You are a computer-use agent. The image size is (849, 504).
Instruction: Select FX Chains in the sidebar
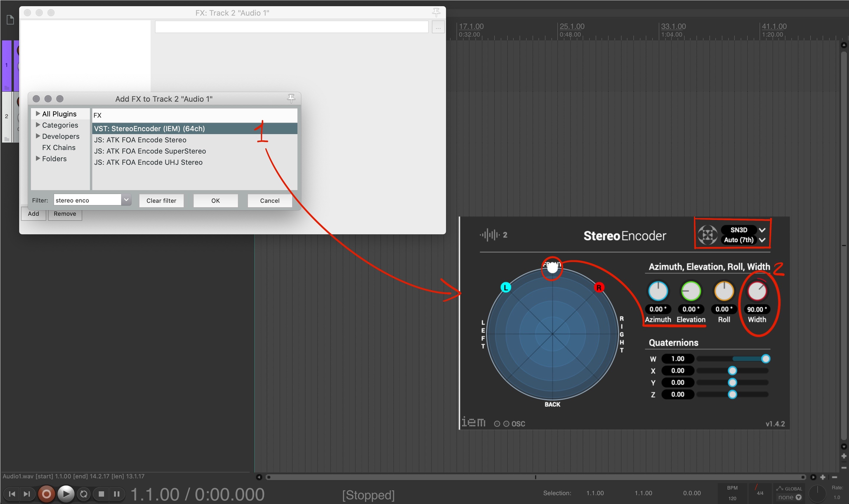[58, 148]
